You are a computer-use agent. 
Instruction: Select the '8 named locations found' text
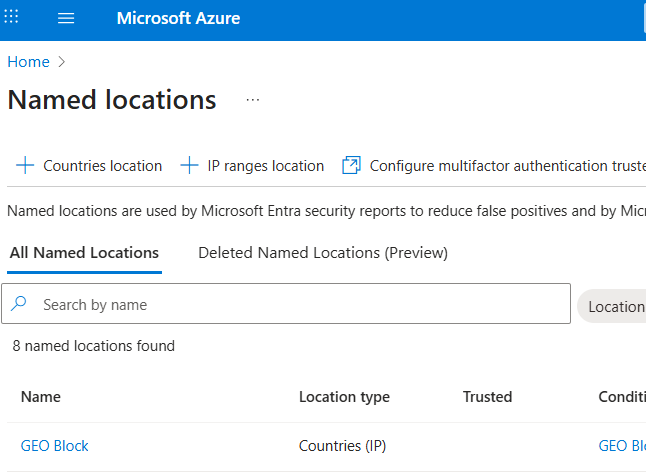[94, 346]
